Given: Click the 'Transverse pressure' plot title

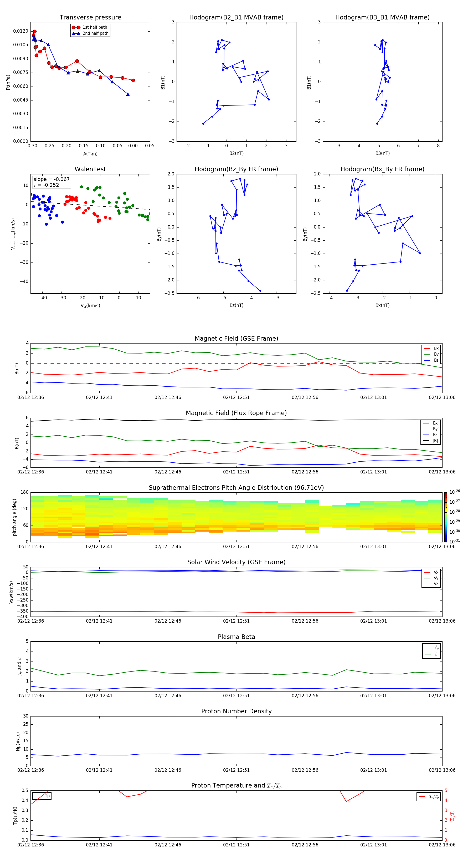Looking at the screenshot, I should [x=90, y=18].
